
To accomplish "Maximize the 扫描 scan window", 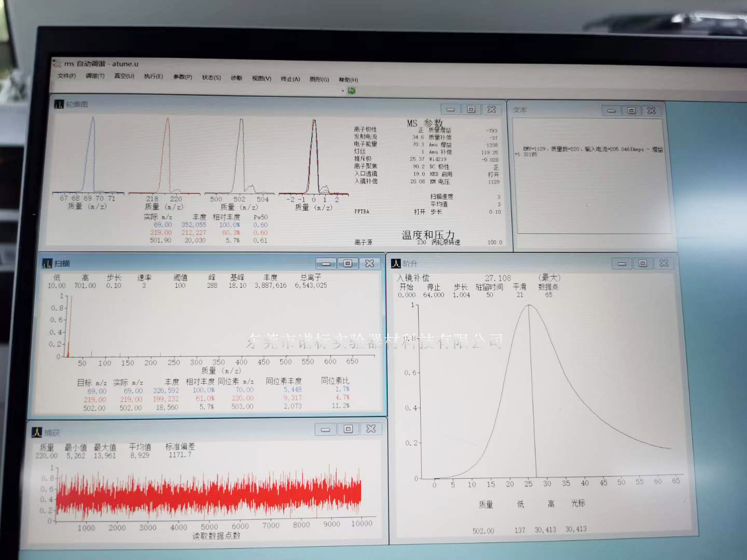I will click(348, 263).
